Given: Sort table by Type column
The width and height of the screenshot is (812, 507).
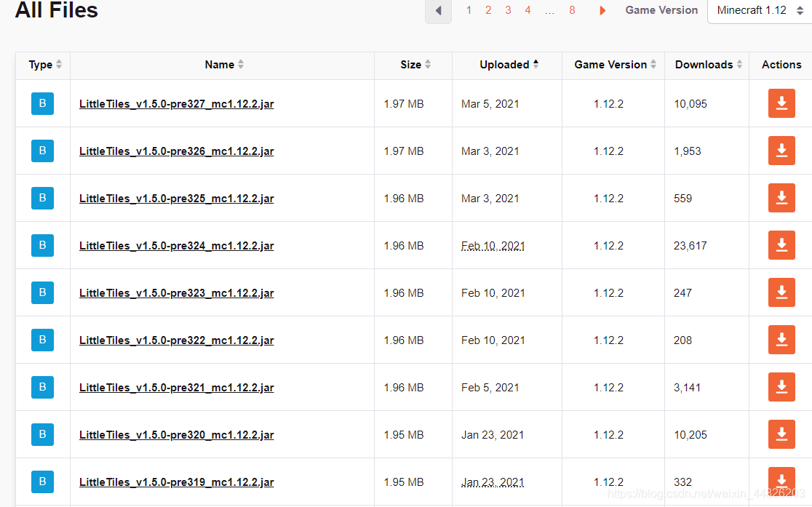Looking at the screenshot, I should pos(45,64).
